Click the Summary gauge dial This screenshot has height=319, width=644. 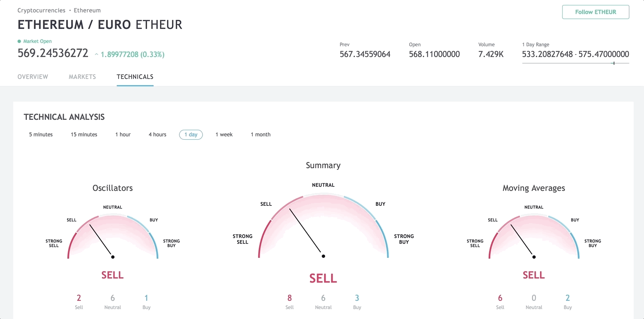tap(323, 226)
